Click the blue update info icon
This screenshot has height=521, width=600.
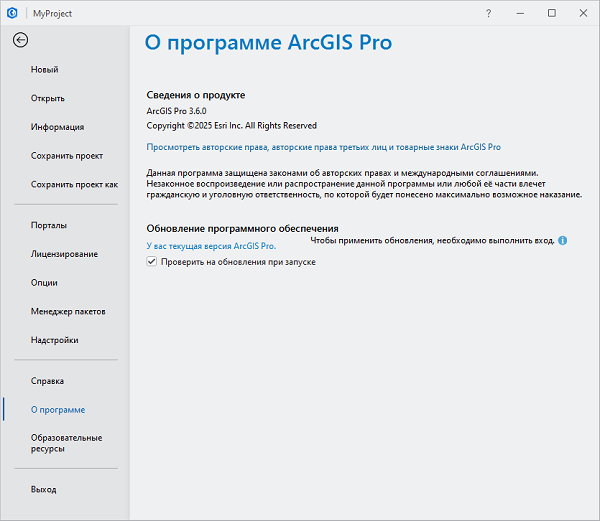tap(562, 241)
